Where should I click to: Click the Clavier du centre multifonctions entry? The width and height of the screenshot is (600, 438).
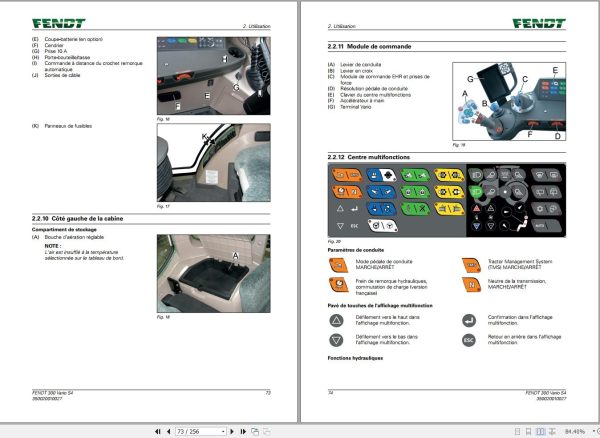point(376,94)
